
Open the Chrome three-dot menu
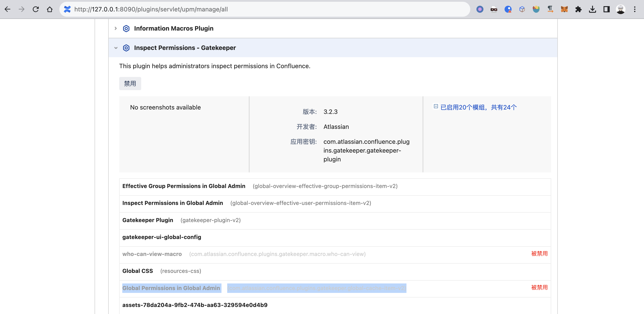(x=635, y=9)
